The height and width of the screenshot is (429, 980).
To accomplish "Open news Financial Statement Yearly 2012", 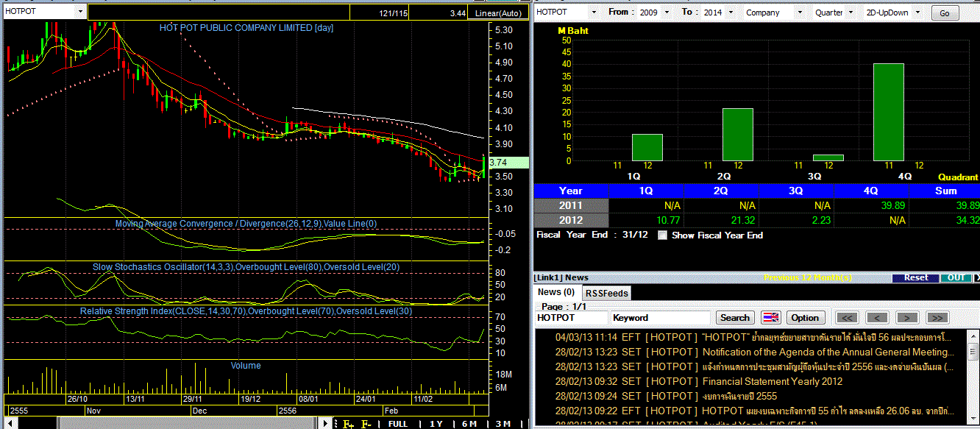I will coord(699,381).
